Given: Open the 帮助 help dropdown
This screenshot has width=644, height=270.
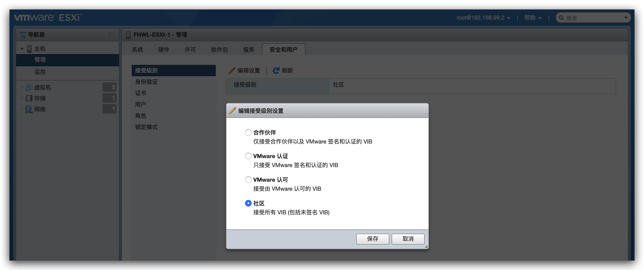Looking at the screenshot, I should pyautogui.click(x=533, y=18).
